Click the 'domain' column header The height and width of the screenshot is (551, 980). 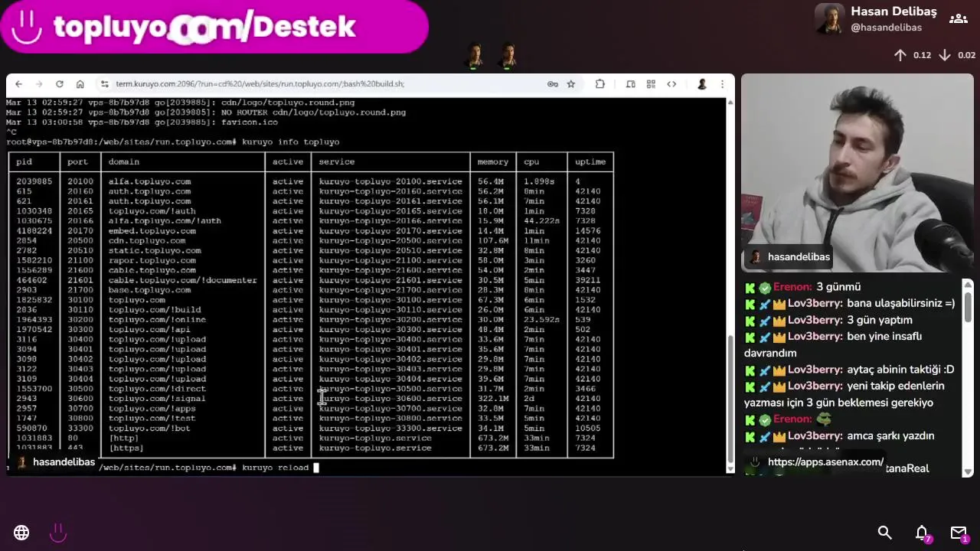tap(123, 161)
